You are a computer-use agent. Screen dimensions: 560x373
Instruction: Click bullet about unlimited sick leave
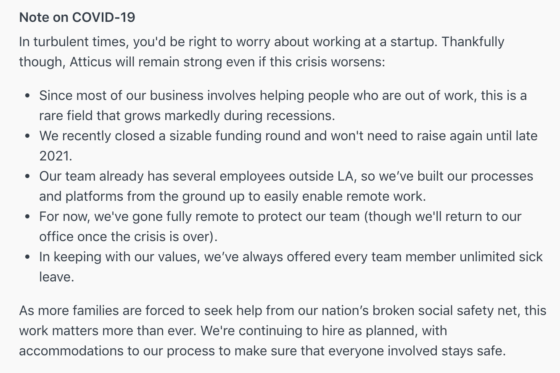pyautogui.click(x=291, y=267)
